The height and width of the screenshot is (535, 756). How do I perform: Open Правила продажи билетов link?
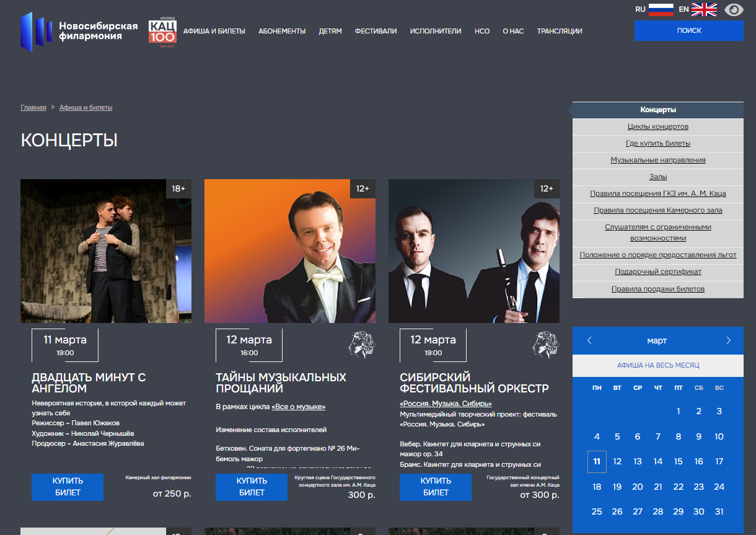pos(658,289)
